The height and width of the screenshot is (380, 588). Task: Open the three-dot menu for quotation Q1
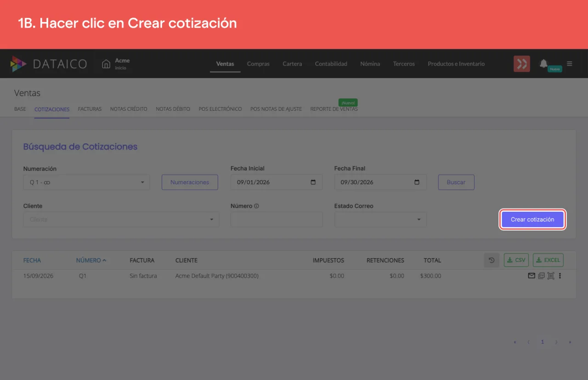[560, 276]
